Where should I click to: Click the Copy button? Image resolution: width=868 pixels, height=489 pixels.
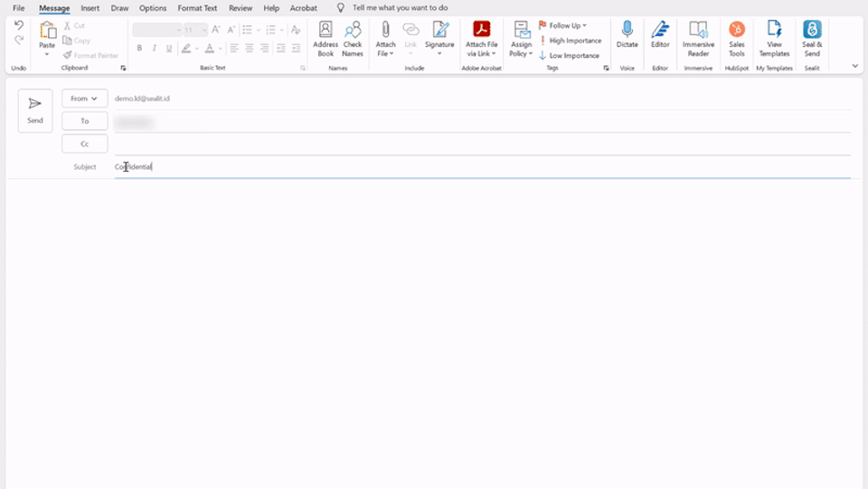click(x=76, y=41)
